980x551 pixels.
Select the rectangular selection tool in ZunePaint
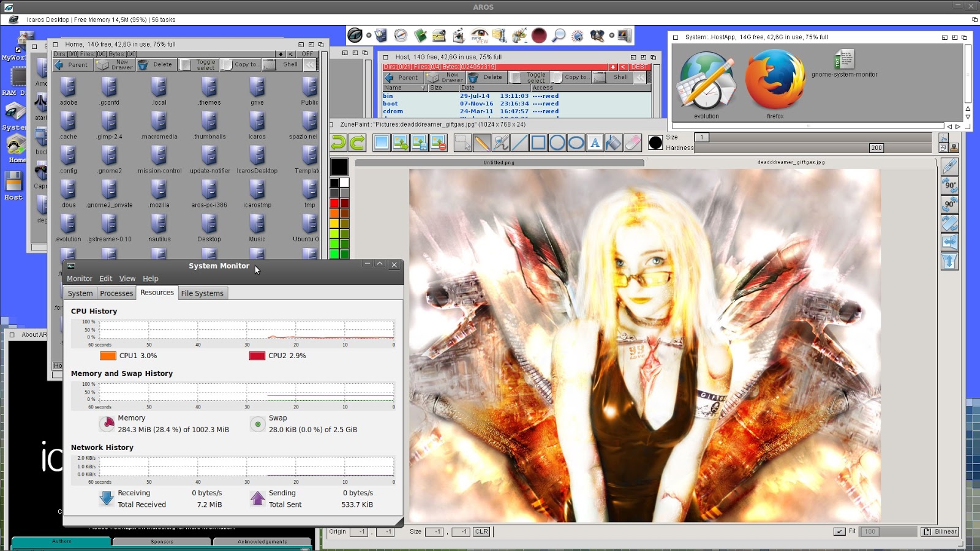(x=462, y=143)
